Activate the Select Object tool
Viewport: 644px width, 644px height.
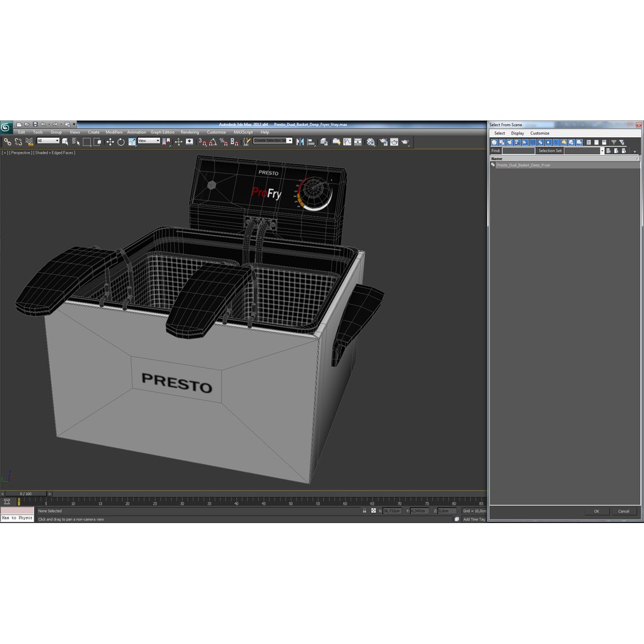tap(65, 142)
